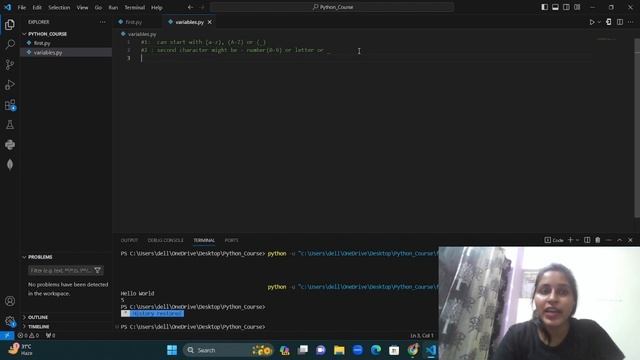The width and height of the screenshot is (640, 360).
Task: Open the Search view in activity bar
Action: (10, 44)
